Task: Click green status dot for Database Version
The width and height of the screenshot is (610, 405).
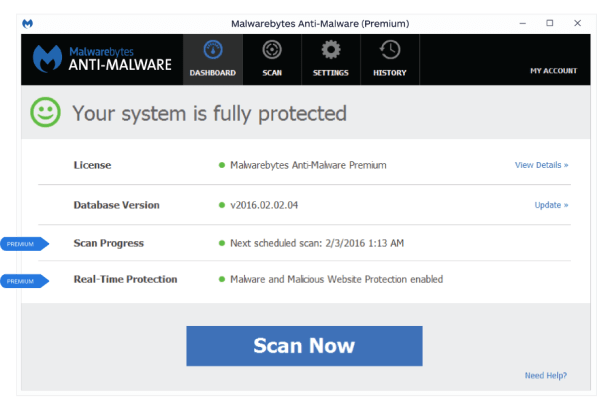Action: point(222,205)
